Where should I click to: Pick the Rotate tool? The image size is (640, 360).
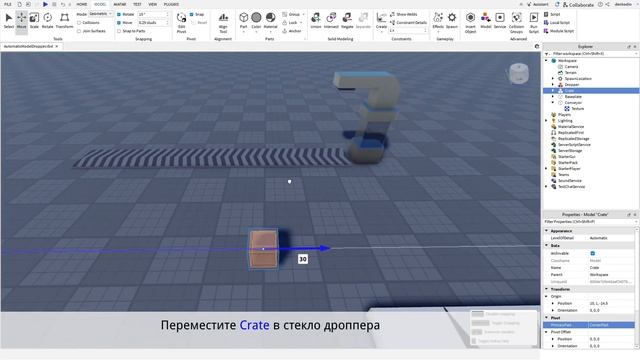tap(47, 21)
